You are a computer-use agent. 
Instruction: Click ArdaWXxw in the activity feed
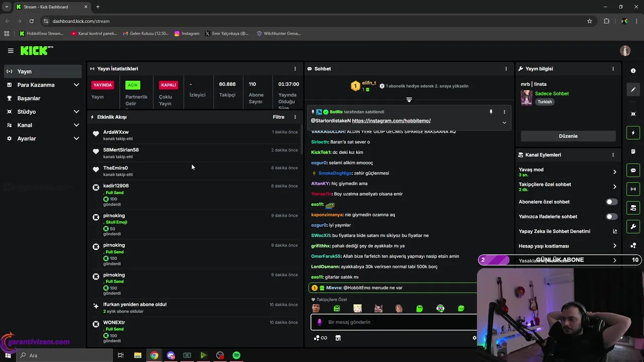click(116, 132)
